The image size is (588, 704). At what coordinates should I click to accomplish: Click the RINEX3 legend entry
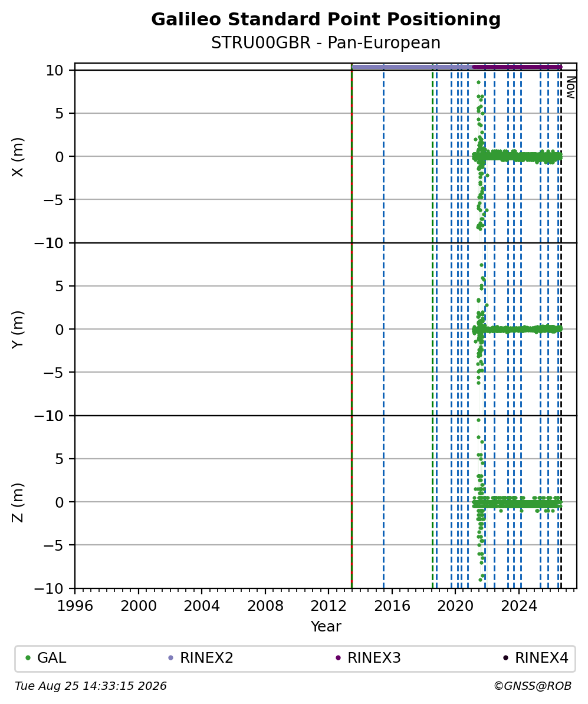(368, 658)
